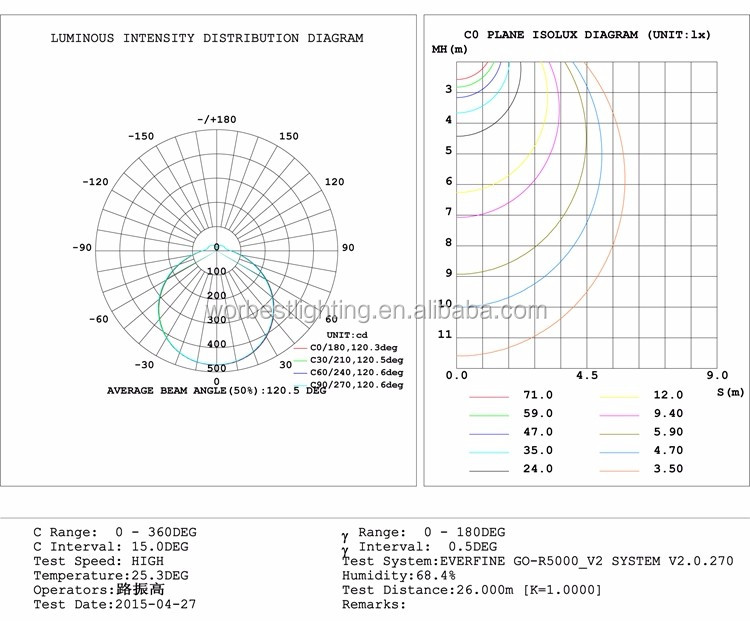The height and width of the screenshot is (621, 750).
Task: Select the 71.0 lux red legend line
Action: click(x=489, y=397)
